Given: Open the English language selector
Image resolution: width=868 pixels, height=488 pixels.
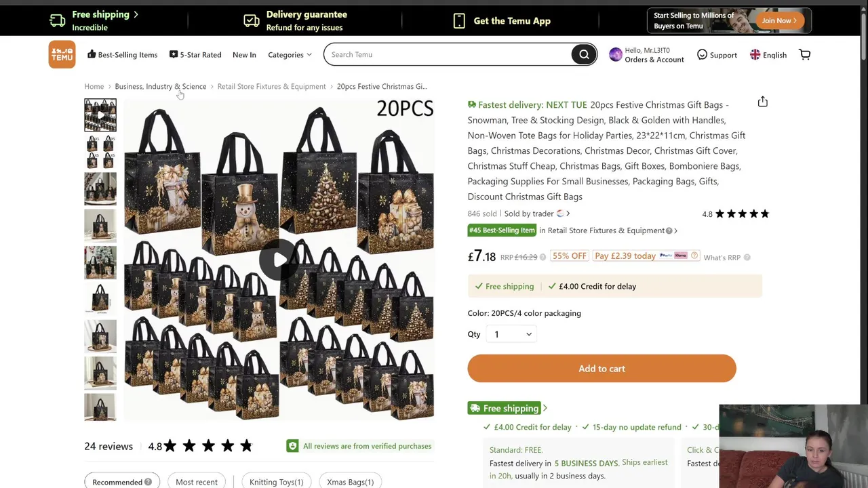Looking at the screenshot, I should [x=768, y=55].
